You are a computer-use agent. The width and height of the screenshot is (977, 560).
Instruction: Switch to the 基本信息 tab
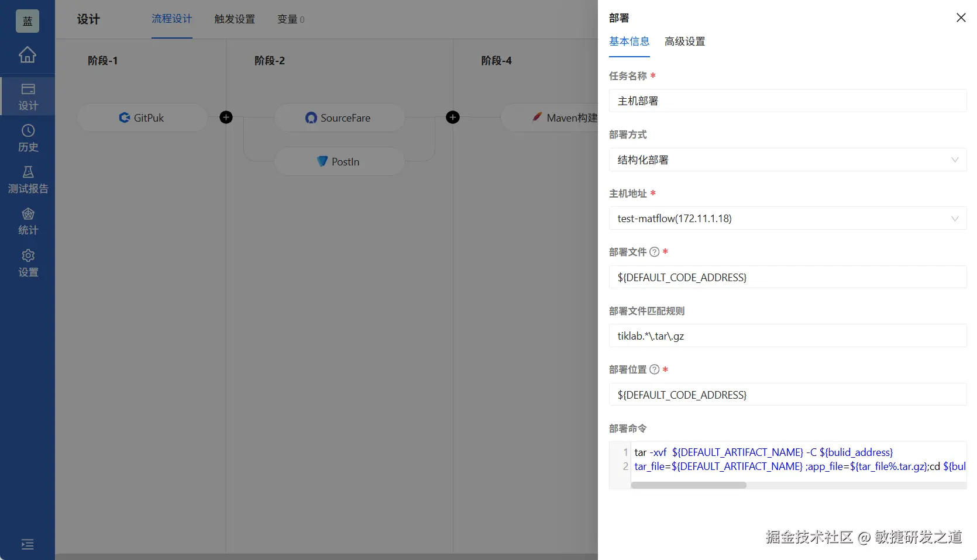pos(629,42)
